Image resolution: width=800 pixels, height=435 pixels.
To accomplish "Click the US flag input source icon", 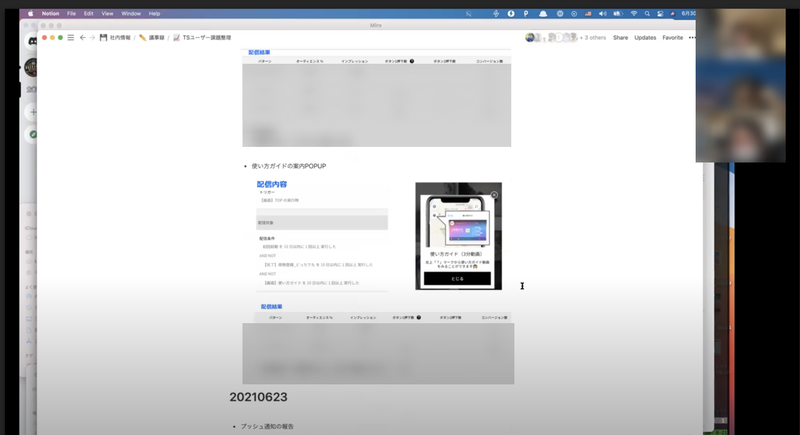I will click(588, 14).
